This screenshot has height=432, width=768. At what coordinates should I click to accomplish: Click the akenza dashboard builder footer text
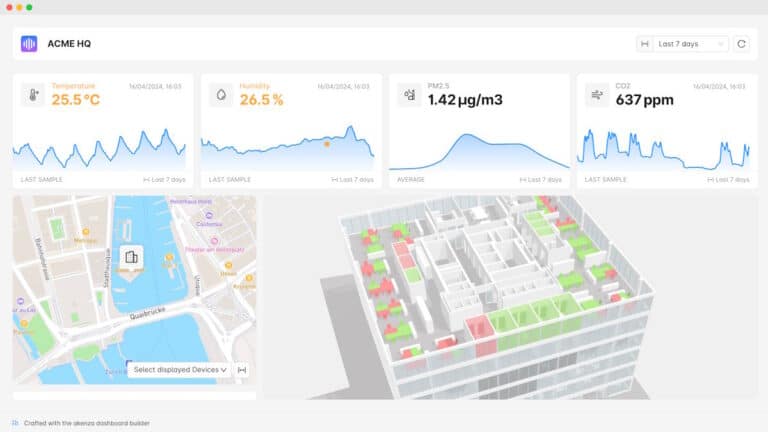click(87, 423)
